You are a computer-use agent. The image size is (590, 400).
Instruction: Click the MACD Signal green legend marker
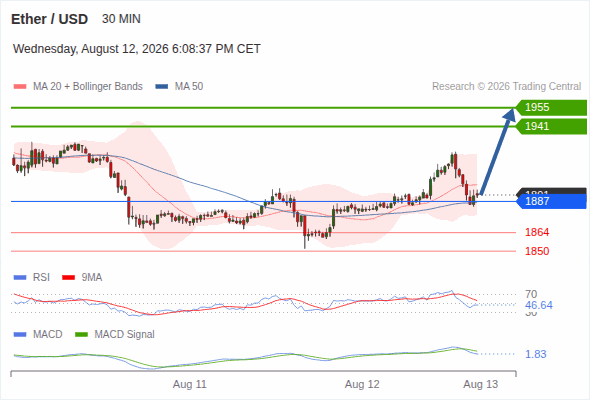(81, 335)
